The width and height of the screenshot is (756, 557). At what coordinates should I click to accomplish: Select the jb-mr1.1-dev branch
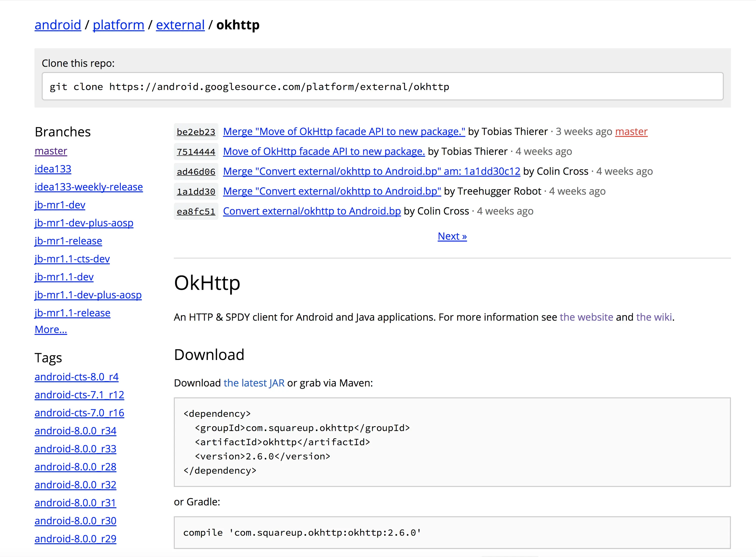tap(64, 277)
